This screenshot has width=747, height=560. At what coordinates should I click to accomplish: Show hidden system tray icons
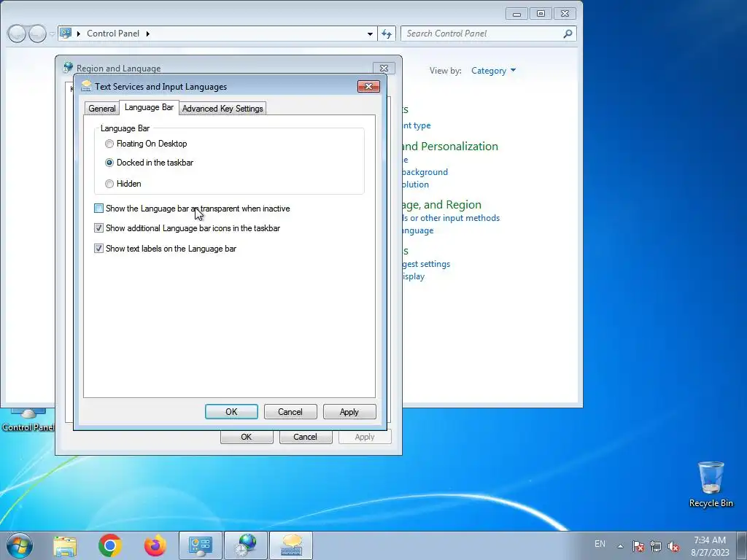point(620,546)
